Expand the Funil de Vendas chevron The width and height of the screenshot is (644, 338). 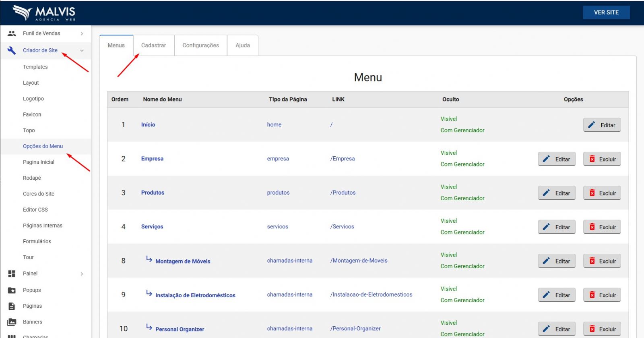(82, 33)
